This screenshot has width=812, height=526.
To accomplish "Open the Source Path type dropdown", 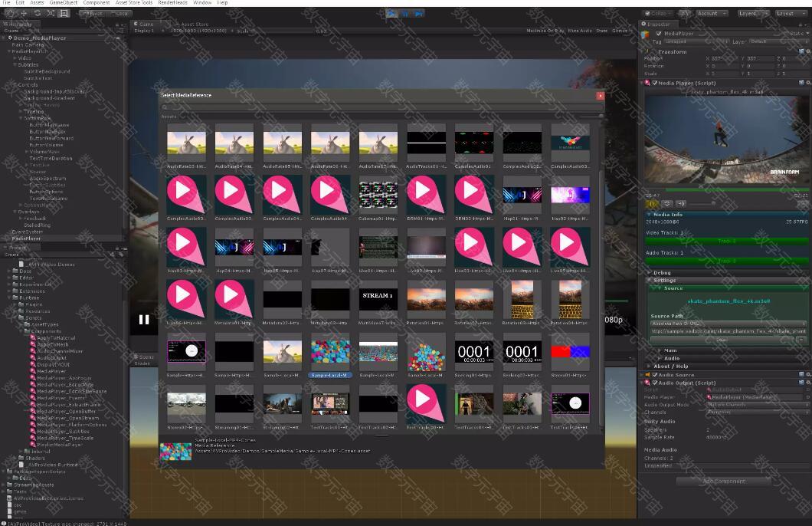I will point(728,324).
